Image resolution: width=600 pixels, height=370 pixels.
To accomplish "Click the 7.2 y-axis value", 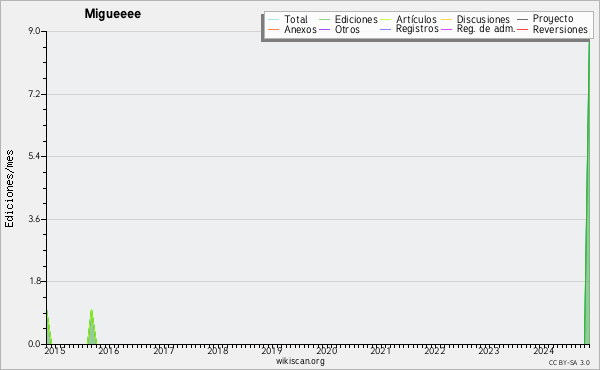I will point(34,94).
